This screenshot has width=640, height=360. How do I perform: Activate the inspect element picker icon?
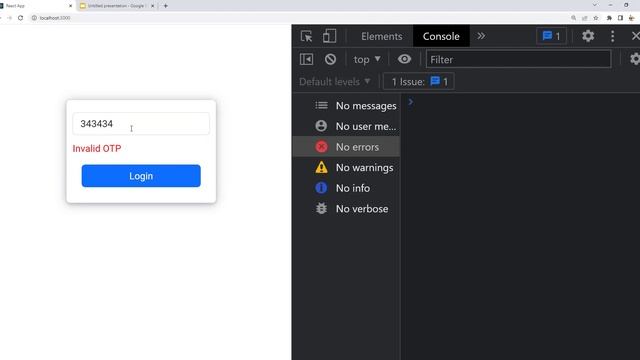pos(307,36)
